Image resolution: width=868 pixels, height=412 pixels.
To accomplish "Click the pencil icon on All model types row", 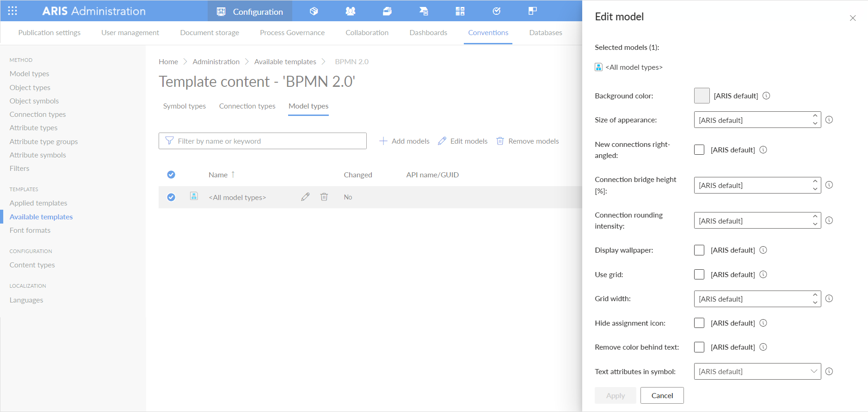I will (305, 197).
